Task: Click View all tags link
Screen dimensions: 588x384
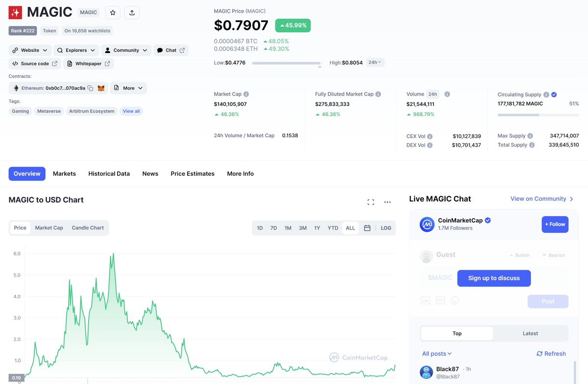Action: (x=131, y=111)
